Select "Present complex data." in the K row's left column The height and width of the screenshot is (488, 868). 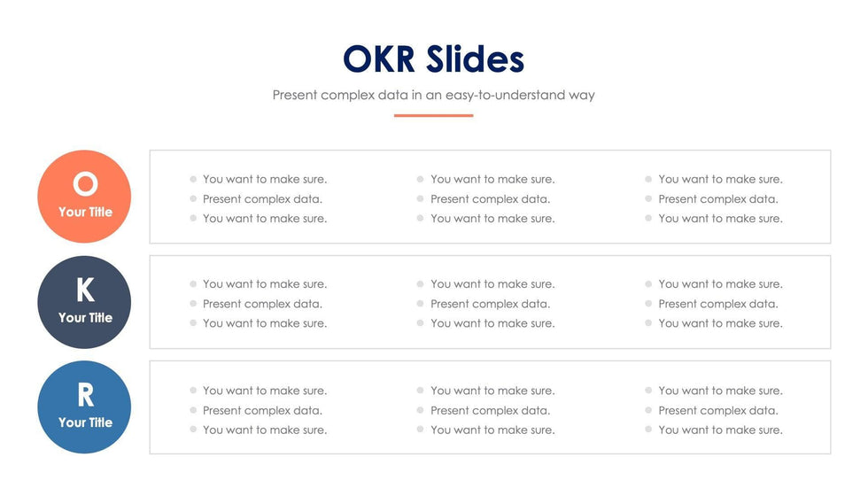(262, 304)
